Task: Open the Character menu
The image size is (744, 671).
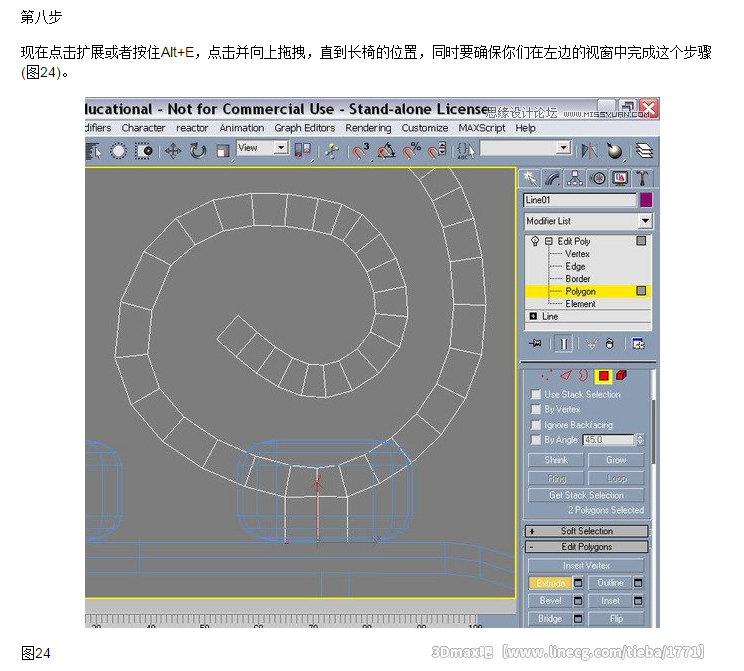Action: [x=143, y=128]
